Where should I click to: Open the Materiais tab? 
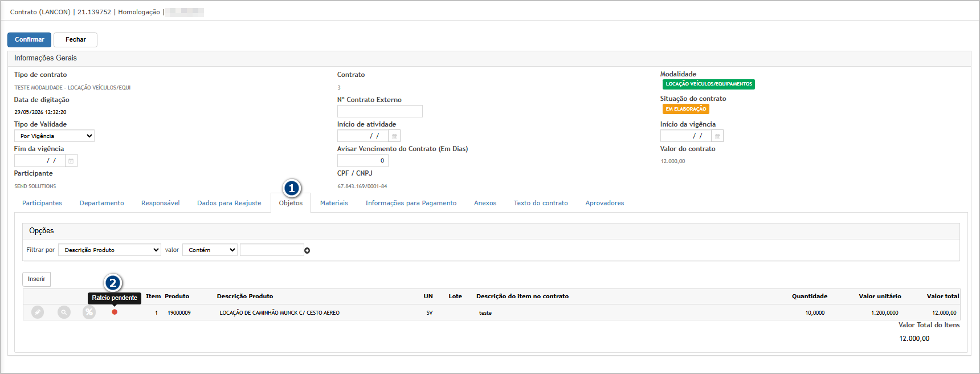click(x=334, y=203)
